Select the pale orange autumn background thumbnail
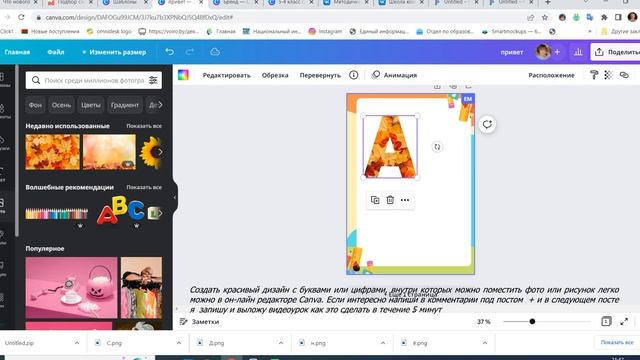640x360 pixels. [x=109, y=152]
